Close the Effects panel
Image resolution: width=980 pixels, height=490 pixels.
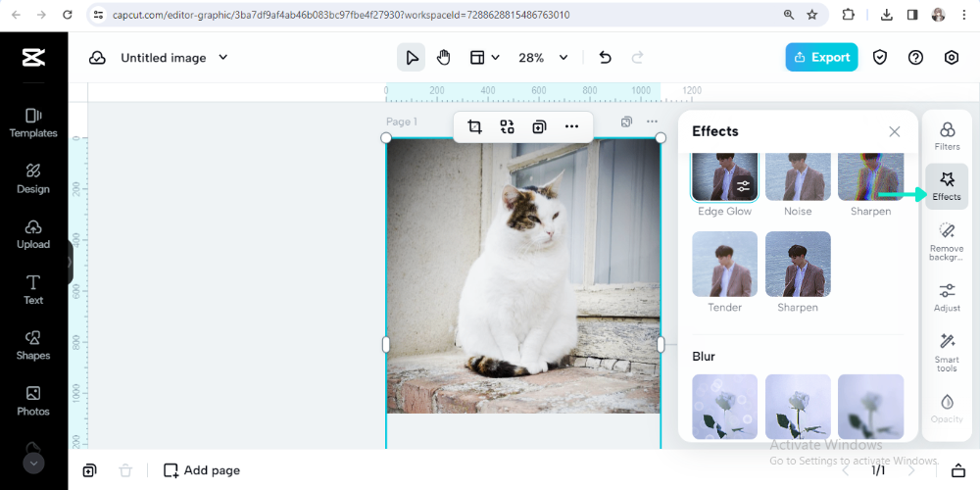pos(894,131)
